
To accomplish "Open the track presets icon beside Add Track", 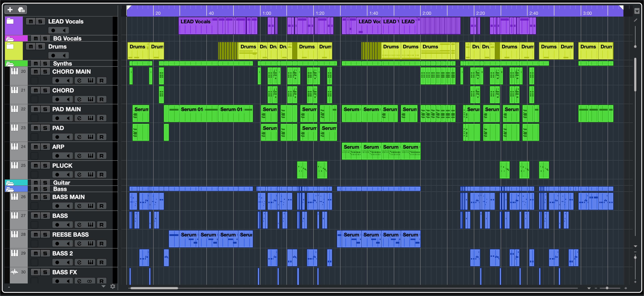I will 21,10.
